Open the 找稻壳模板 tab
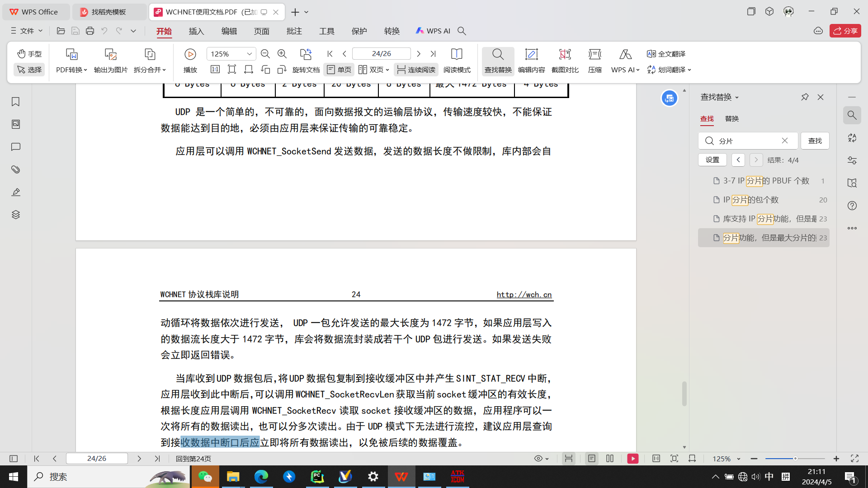 (x=109, y=12)
